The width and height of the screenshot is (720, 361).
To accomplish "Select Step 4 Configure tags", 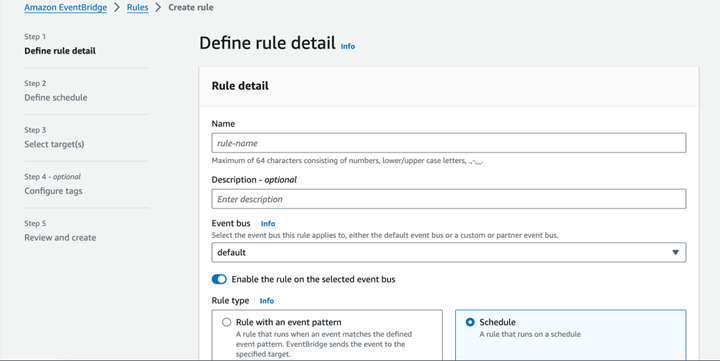I will click(53, 191).
